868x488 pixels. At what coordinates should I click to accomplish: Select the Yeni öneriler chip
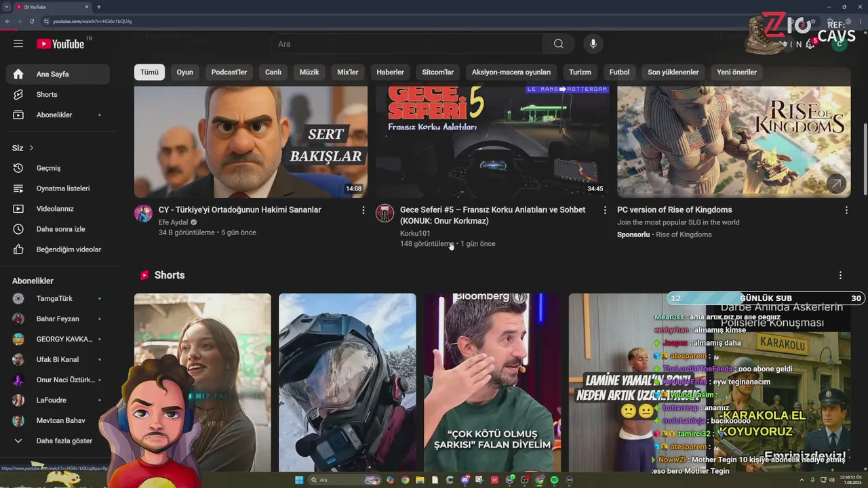pos(736,72)
